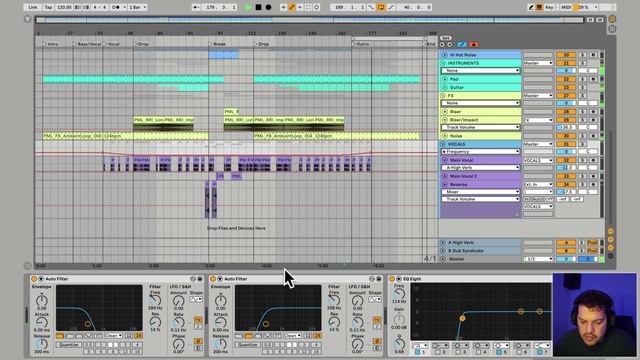Open Reverse track Ext. In input dropdown
640x360 pixels.
coord(538,184)
